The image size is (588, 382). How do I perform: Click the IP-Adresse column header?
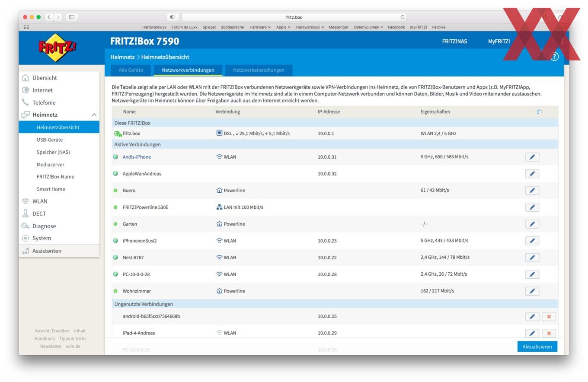pos(329,111)
